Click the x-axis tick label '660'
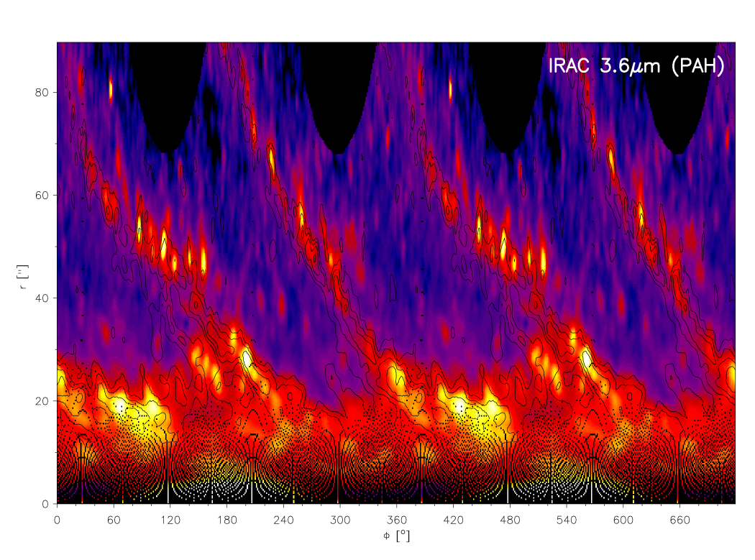Screen dimensions: 755x560 pyautogui.click(x=679, y=520)
